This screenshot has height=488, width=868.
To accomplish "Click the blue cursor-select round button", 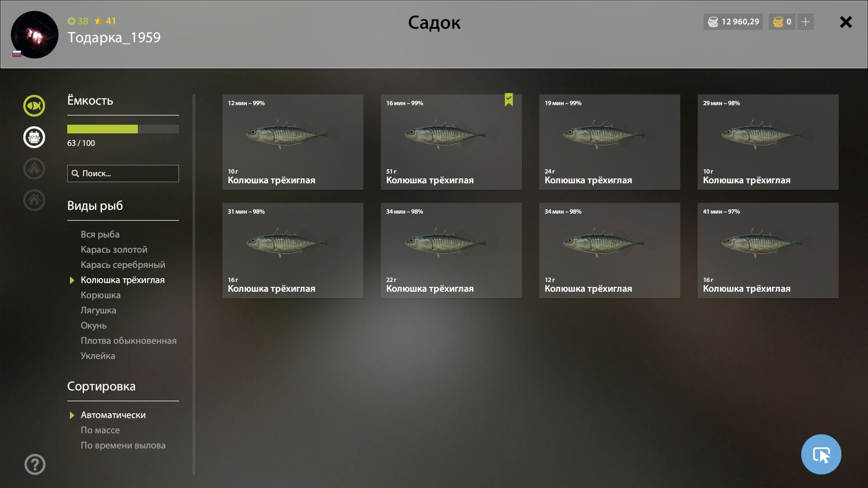I will 821,454.
